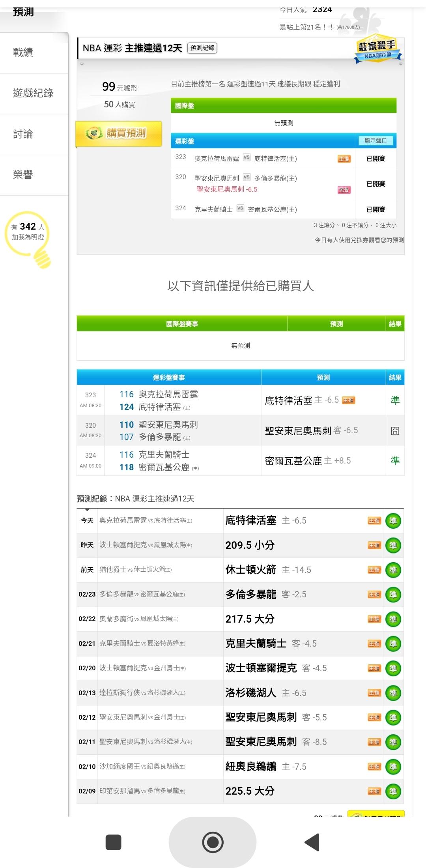Viewport: 426px width, 868px height.
Task: Click the 50 人購買 text
Action: pyautogui.click(x=120, y=105)
